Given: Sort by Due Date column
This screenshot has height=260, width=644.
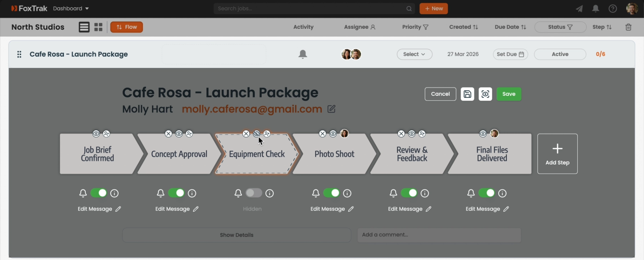Looking at the screenshot, I should point(510,27).
